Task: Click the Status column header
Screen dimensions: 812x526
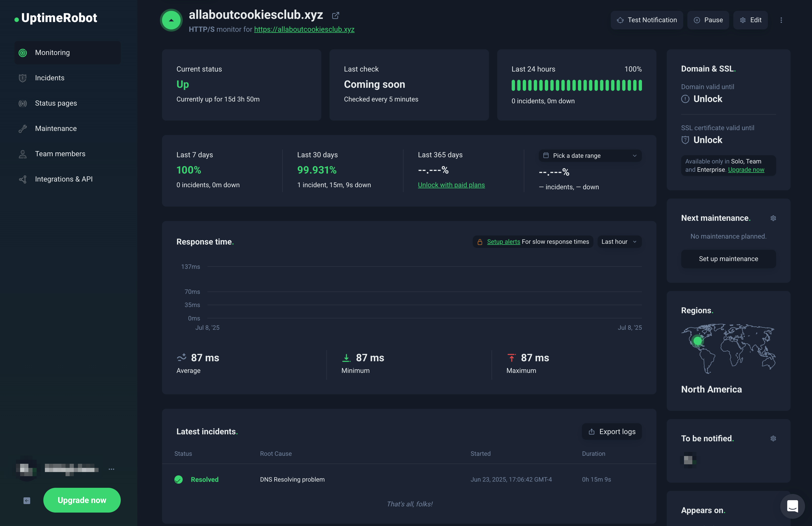Action: (183, 454)
